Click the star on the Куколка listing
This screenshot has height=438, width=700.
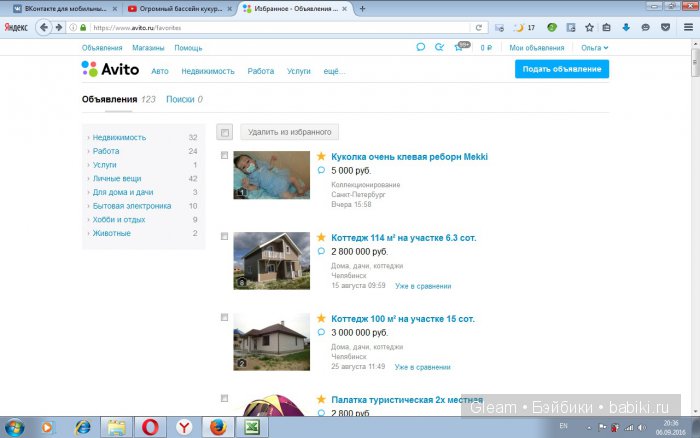[321, 157]
